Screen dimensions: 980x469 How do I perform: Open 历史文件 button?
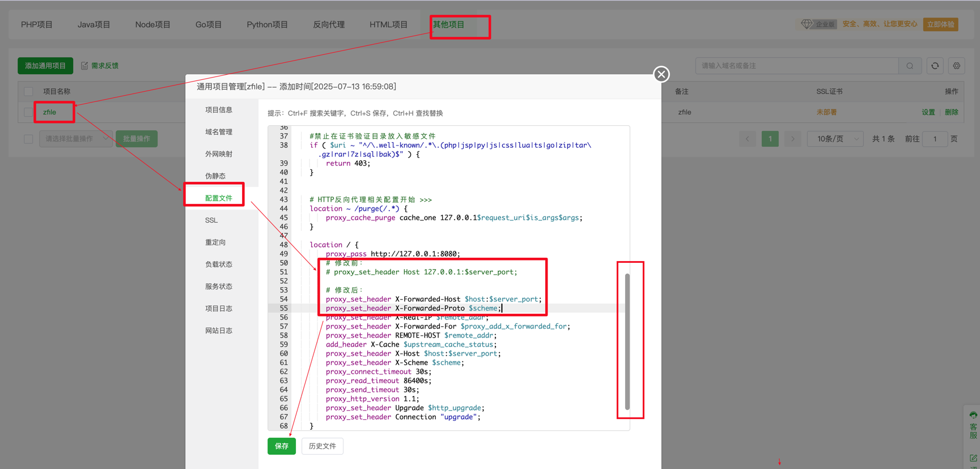(323, 446)
